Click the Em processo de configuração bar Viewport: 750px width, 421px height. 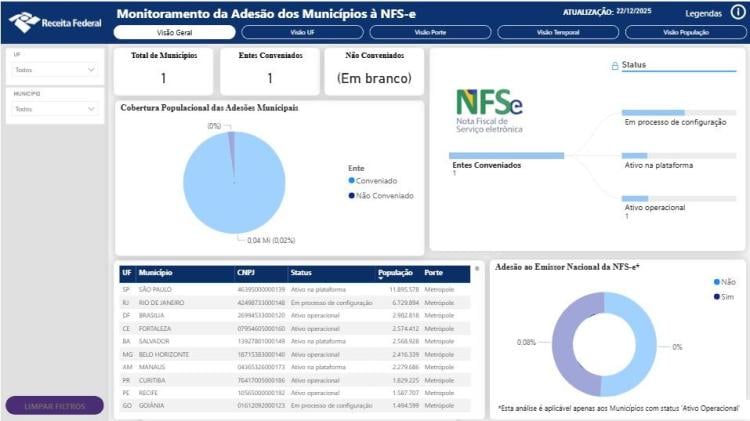tap(679, 113)
